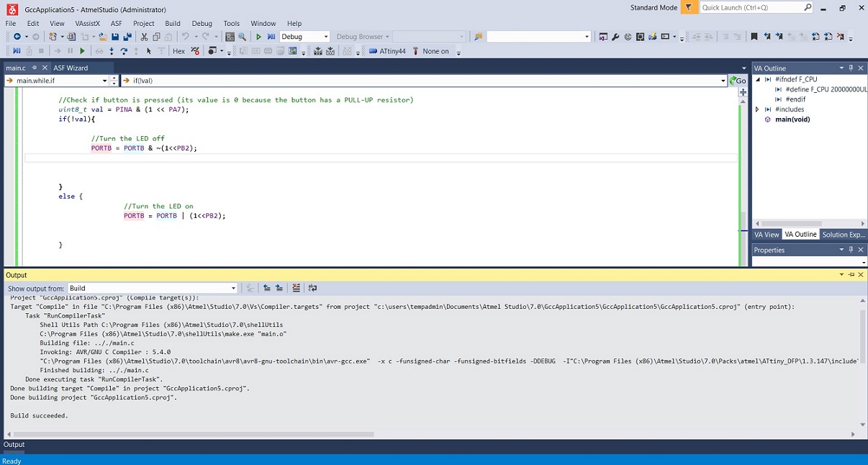
Task: Click the Quick Launch search icon
Action: click(808, 8)
